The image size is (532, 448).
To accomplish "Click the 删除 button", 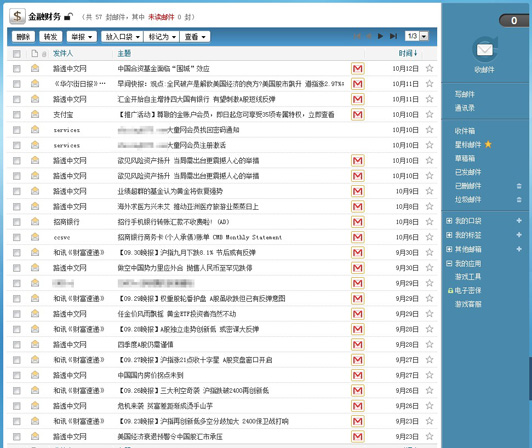I will click(23, 37).
